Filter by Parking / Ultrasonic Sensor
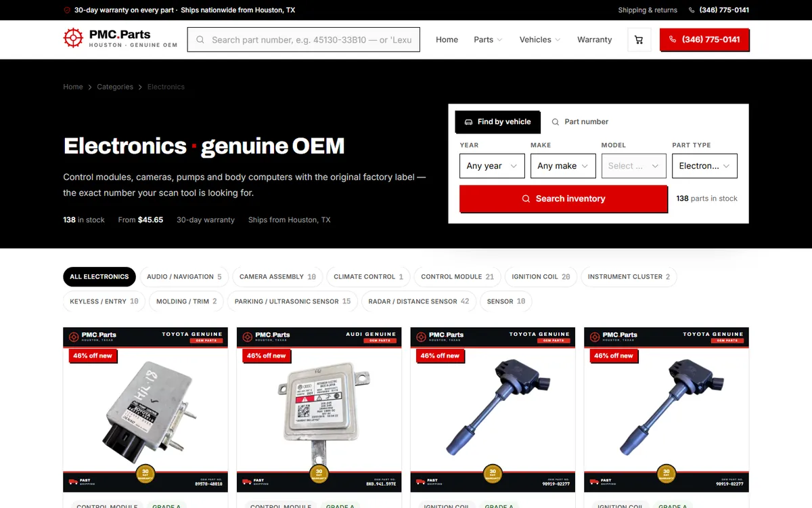 (x=292, y=301)
